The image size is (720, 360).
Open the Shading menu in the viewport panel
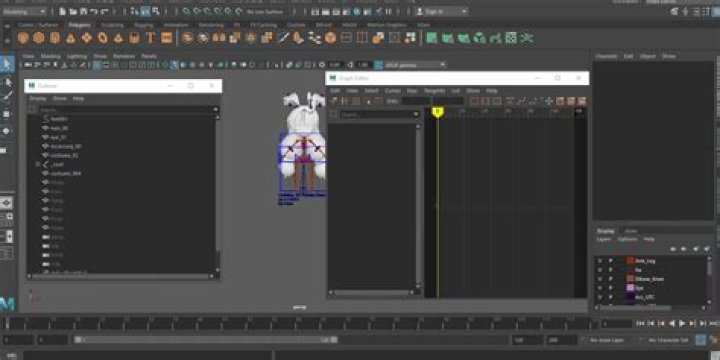51,56
